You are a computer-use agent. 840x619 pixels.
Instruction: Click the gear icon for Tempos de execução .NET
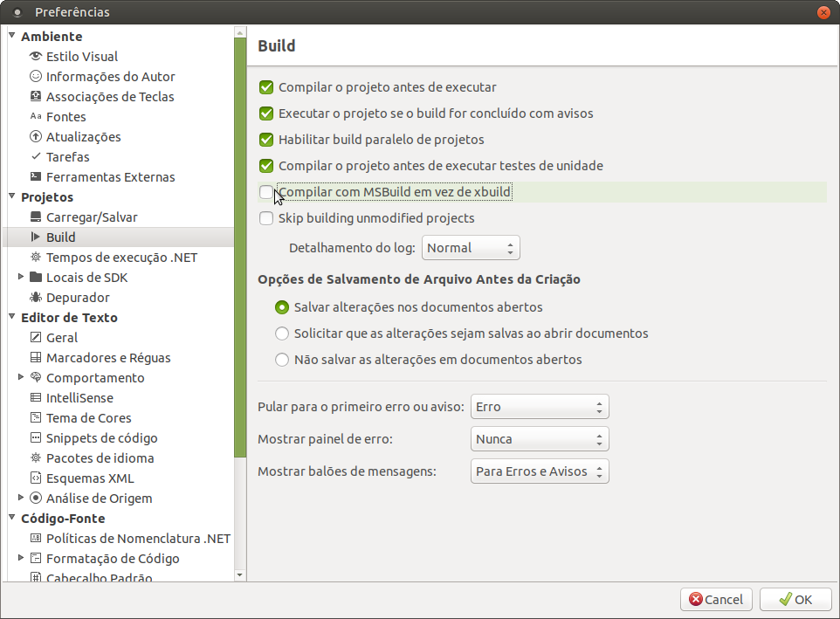[35, 257]
